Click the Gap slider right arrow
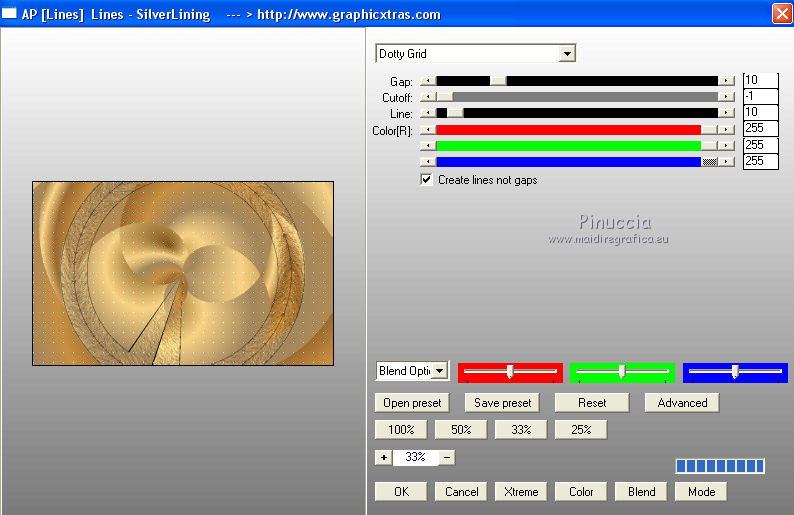794x515 pixels. click(x=726, y=81)
